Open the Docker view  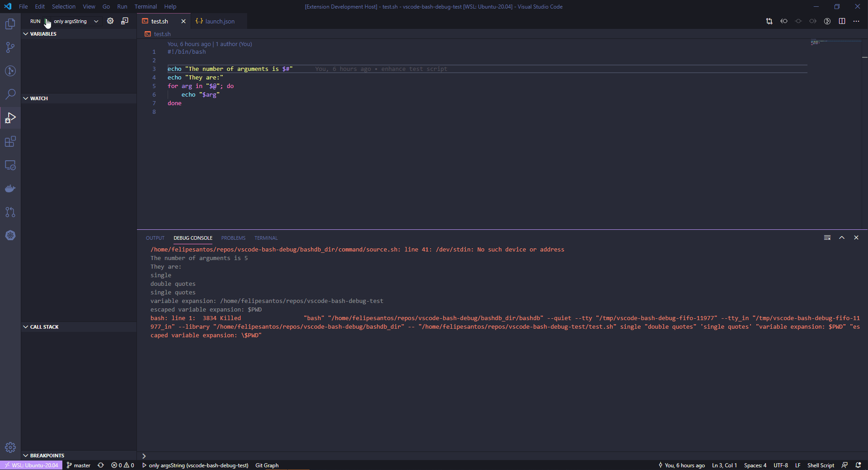[10, 188]
